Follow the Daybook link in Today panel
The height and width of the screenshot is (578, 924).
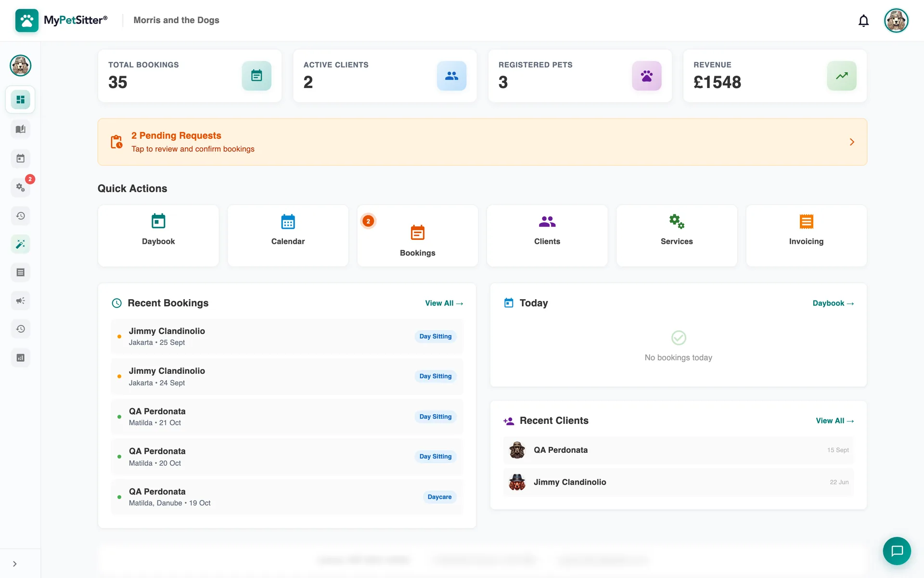(x=833, y=303)
